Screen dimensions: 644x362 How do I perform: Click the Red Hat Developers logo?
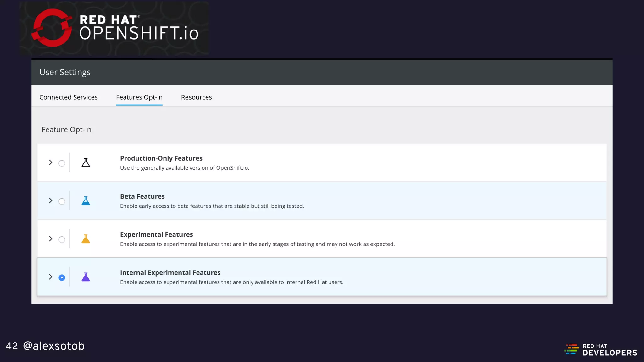coord(601,349)
